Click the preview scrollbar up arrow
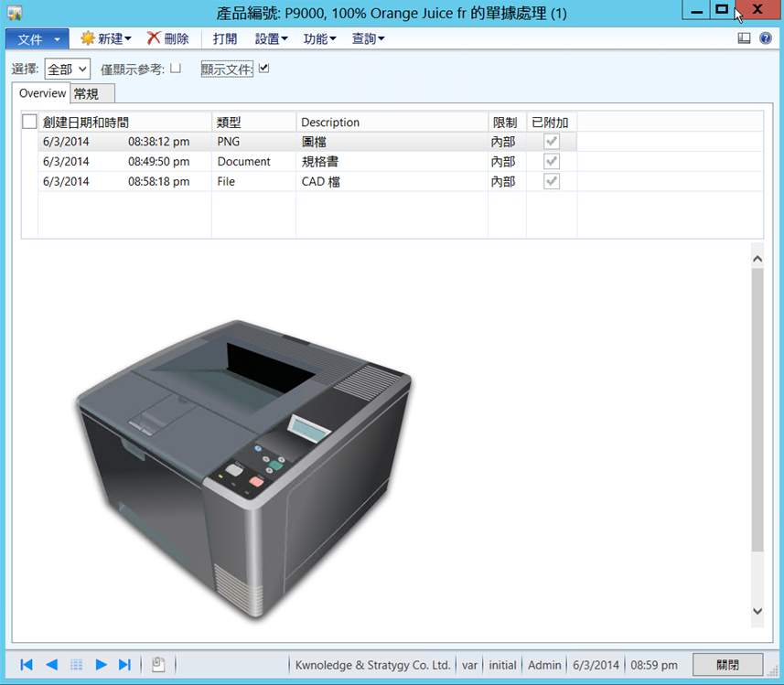Viewport: 784px width, 685px height. pyautogui.click(x=757, y=259)
